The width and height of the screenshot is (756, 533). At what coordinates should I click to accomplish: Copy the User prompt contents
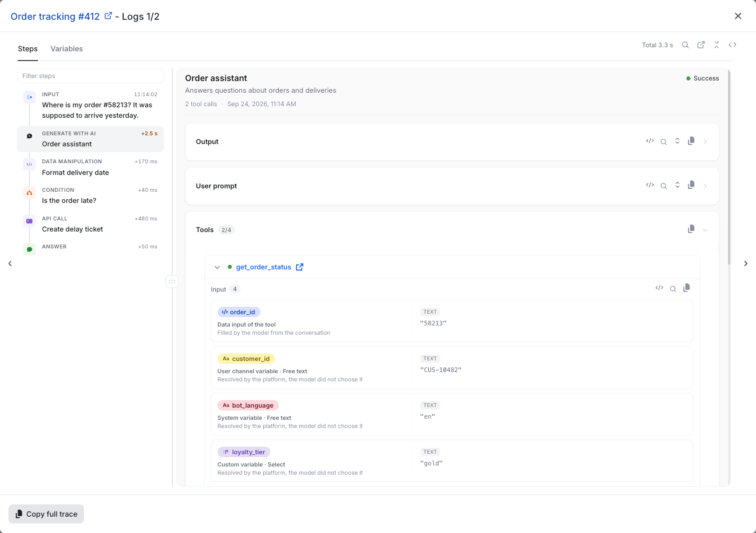(x=691, y=185)
